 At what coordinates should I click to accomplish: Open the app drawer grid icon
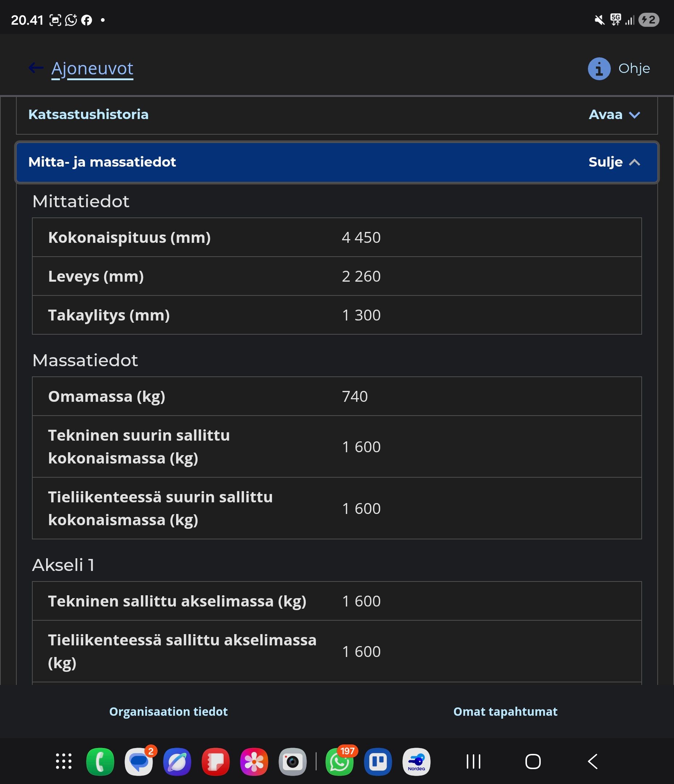[64, 761]
